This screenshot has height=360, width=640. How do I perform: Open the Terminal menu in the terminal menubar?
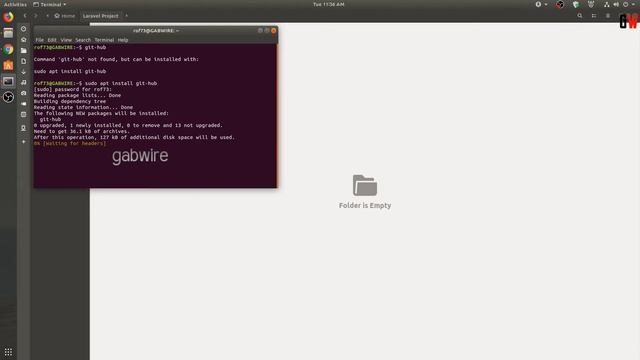pyautogui.click(x=104, y=40)
